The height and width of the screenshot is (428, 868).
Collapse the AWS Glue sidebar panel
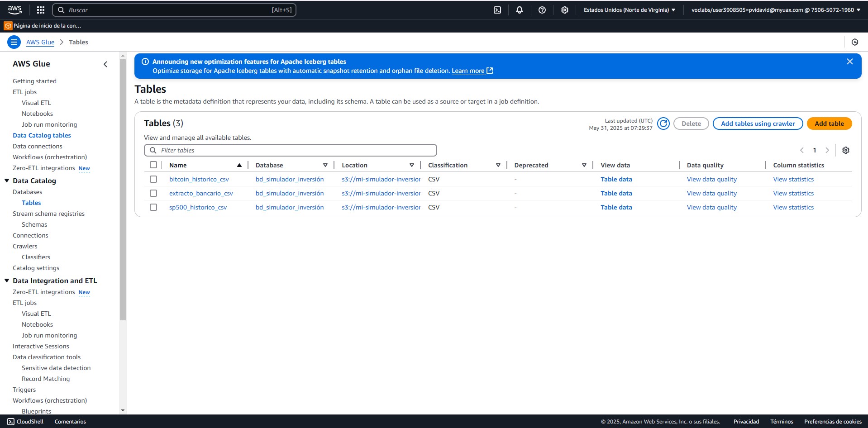pyautogui.click(x=105, y=64)
